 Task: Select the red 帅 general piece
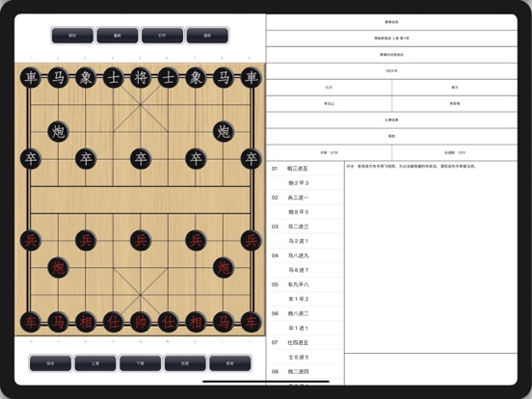click(x=141, y=322)
